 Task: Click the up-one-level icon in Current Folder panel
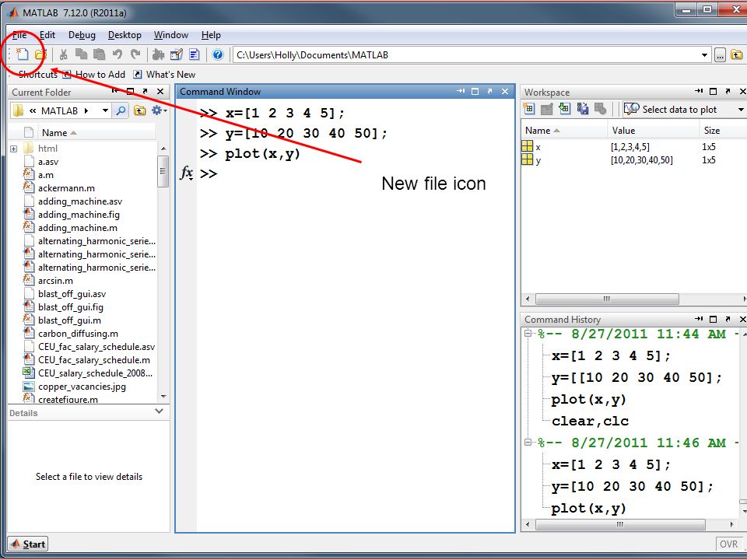[x=139, y=111]
